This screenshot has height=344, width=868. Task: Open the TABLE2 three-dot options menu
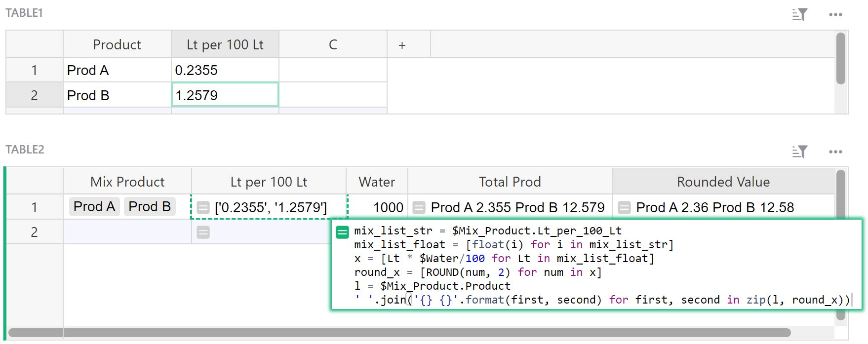point(835,152)
